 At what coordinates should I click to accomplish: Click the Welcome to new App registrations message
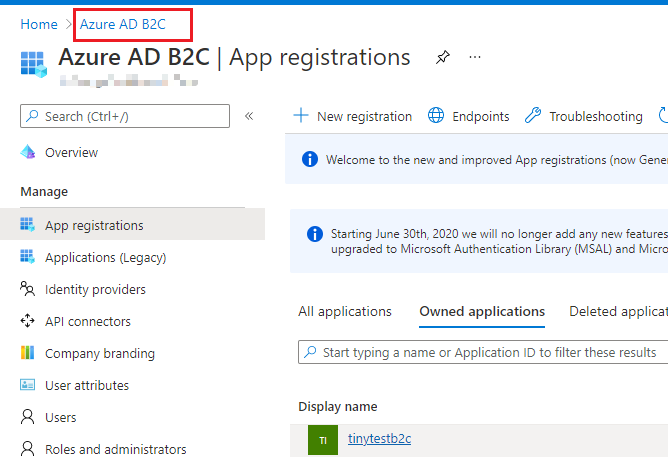click(497, 160)
